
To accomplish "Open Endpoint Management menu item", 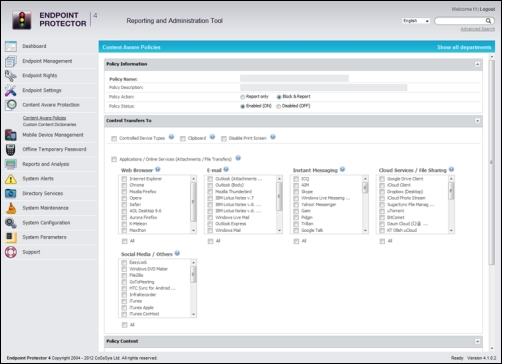I will 47,61.
